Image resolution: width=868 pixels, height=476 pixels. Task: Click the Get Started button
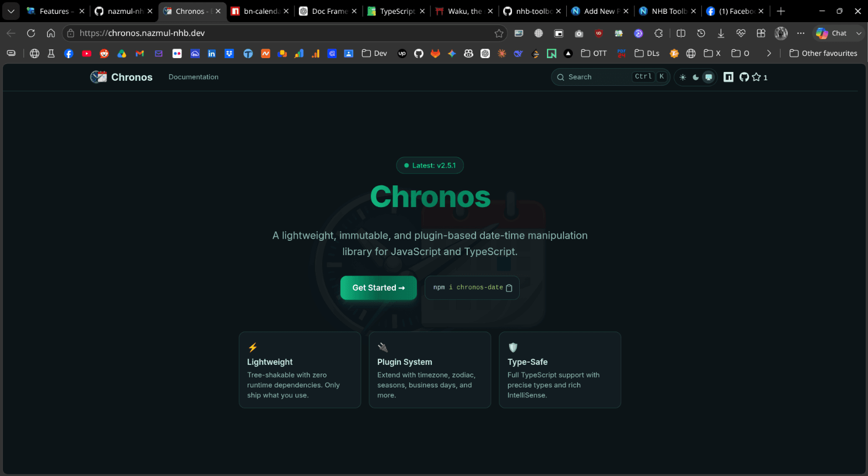coord(379,288)
